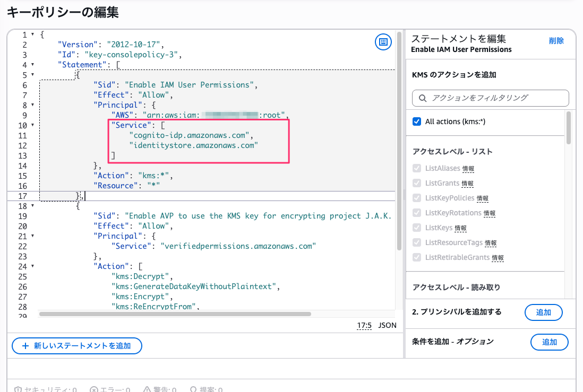
Task: Click "kms:GenerateDataKeyWithoutPlaintext" in editor
Action: point(194,286)
